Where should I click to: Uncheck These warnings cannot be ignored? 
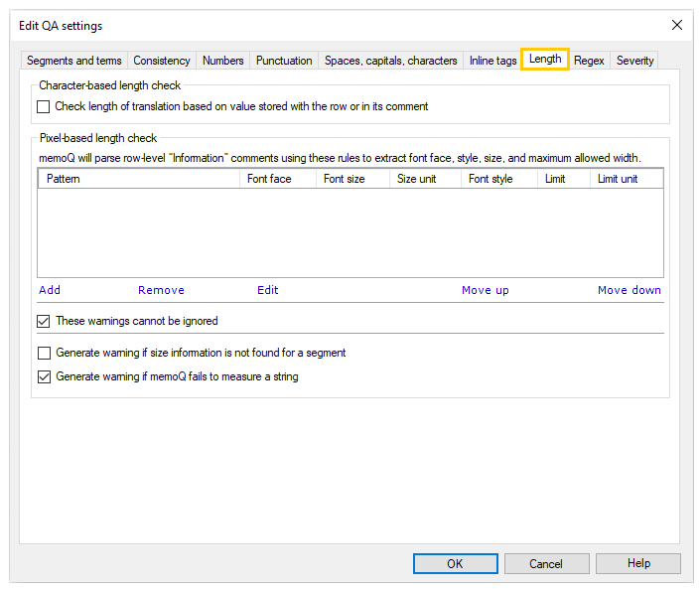tap(44, 321)
